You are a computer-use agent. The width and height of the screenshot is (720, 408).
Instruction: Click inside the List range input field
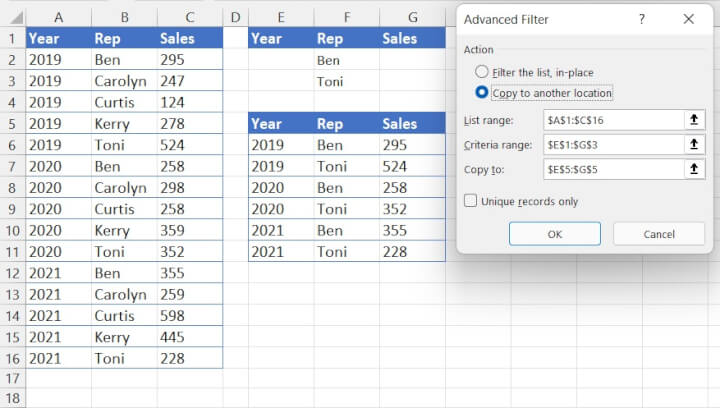point(610,120)
